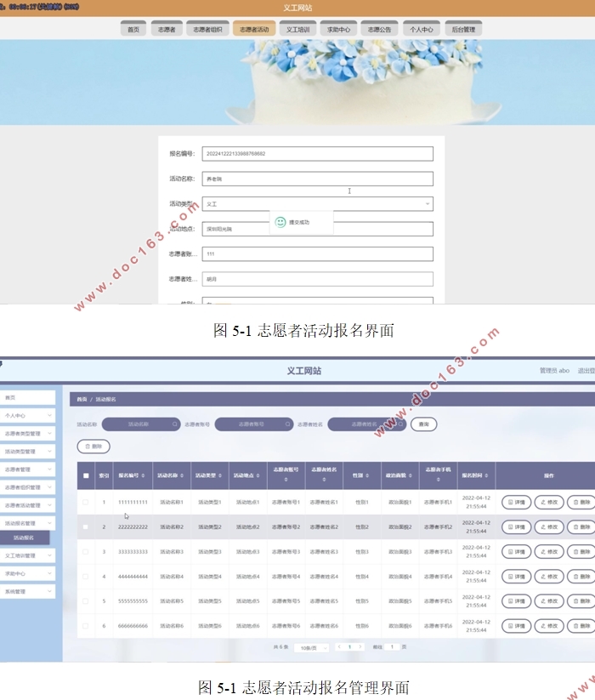Expand the 志愿者管理 sidebar menu
Viewport: 595px width, 700px height.
click(x=27, y=470)
